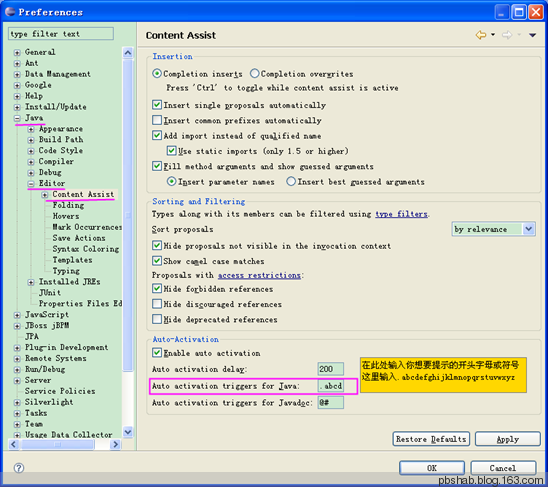This screenshot has height=487, width=548.
Task: Click the forward navigation arrow icon
Action: (507, 35)
